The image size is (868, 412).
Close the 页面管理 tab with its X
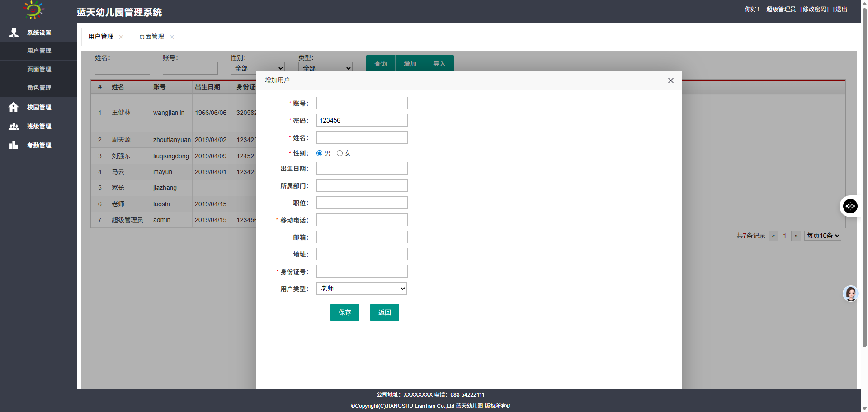point(172,37)
